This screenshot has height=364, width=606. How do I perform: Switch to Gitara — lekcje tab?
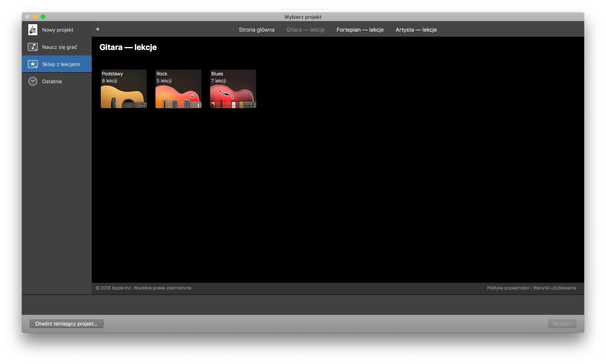[306, 30]
